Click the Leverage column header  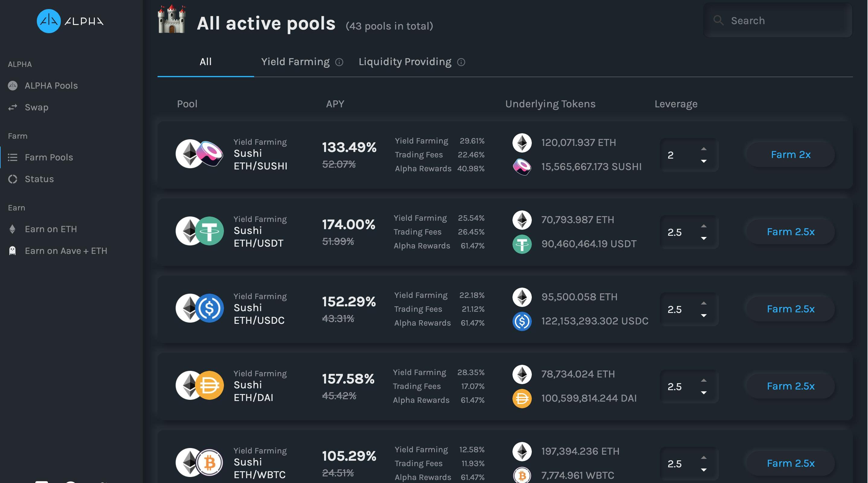676,104
